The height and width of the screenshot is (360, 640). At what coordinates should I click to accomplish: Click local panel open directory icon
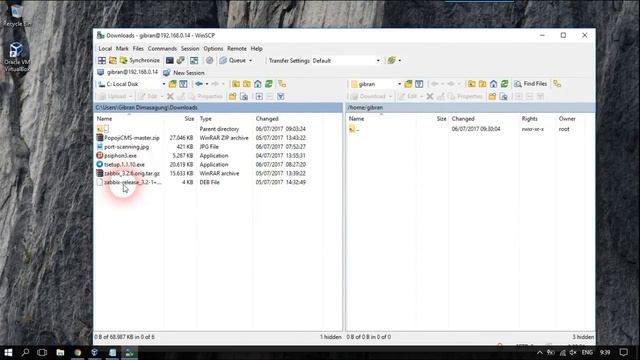pyautogui.click(x=173, y=84)
